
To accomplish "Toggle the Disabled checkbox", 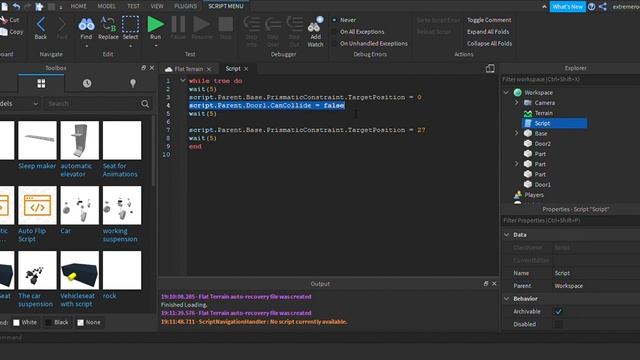I will (x=558, y=324).
